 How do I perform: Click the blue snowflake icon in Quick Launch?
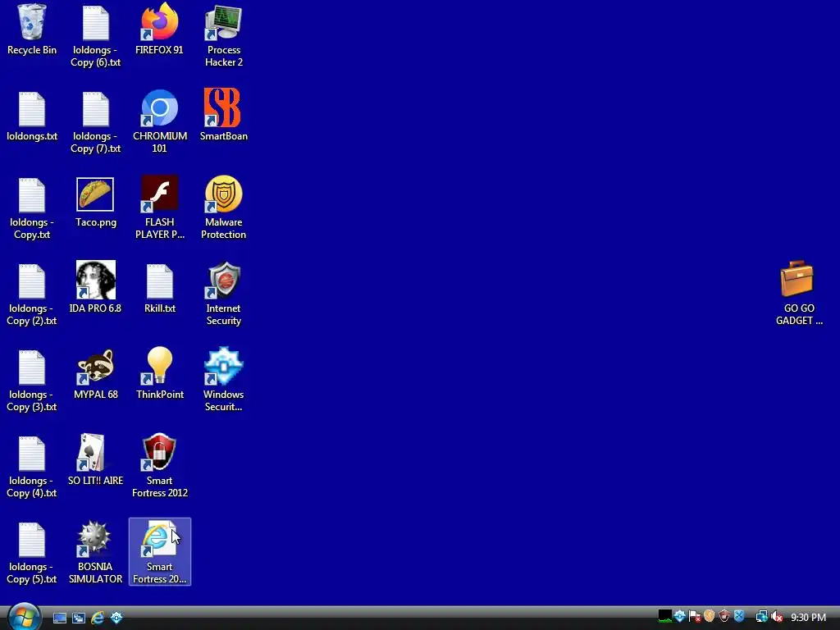(x=116, y=618)
